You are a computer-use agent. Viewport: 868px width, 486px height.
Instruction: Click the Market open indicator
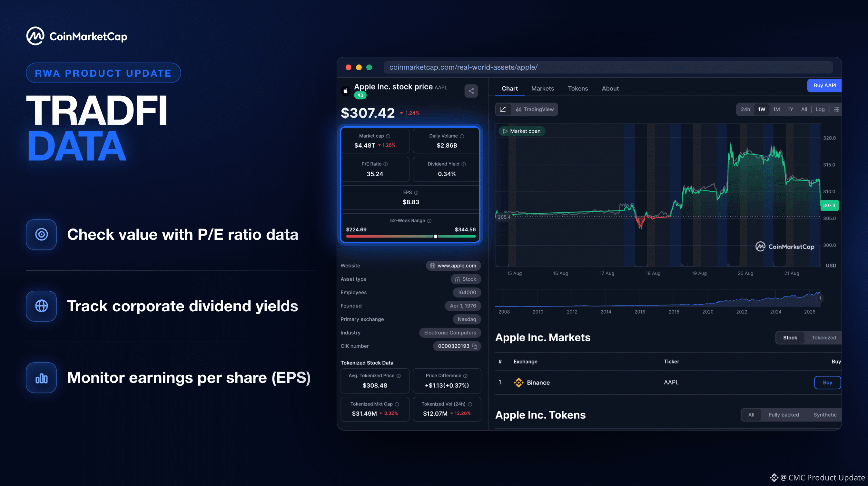click(x=522, y=131)
